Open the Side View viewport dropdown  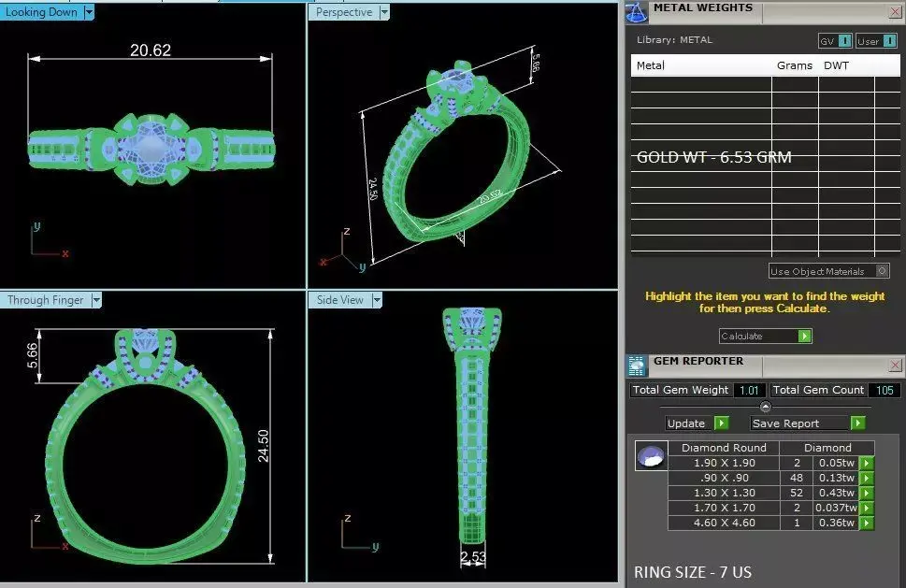(377, 300)
